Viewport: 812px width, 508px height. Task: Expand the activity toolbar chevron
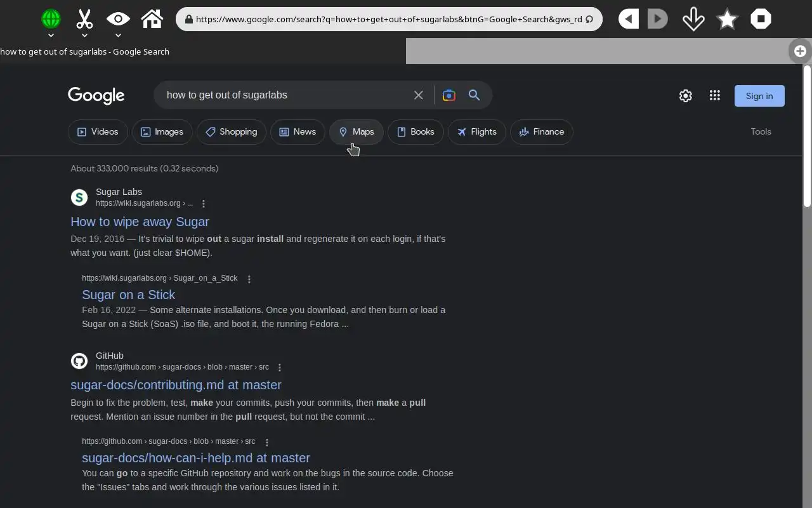click(x=51, y=35)
